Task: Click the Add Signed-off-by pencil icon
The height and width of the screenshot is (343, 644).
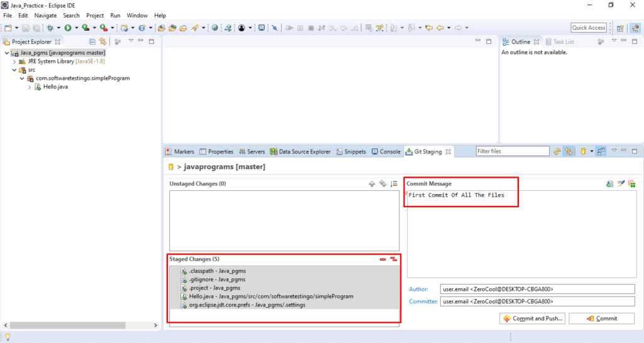Action: pos(621,184)
